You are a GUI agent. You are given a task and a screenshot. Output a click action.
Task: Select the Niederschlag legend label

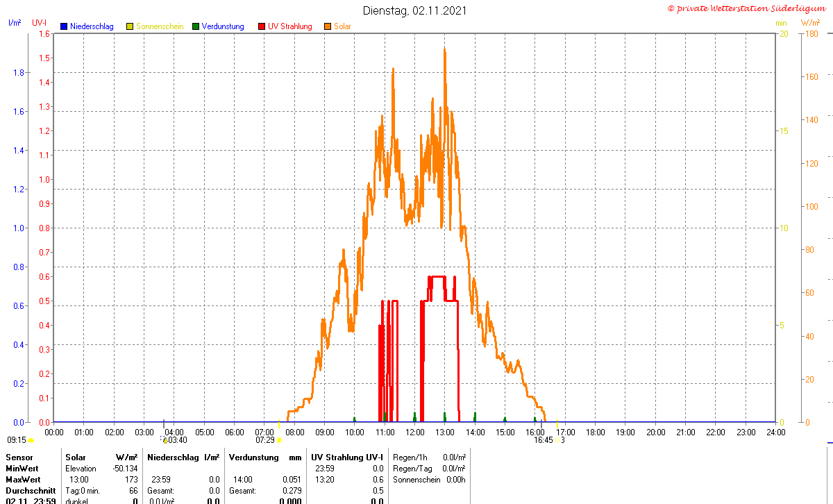click(92, 26)
